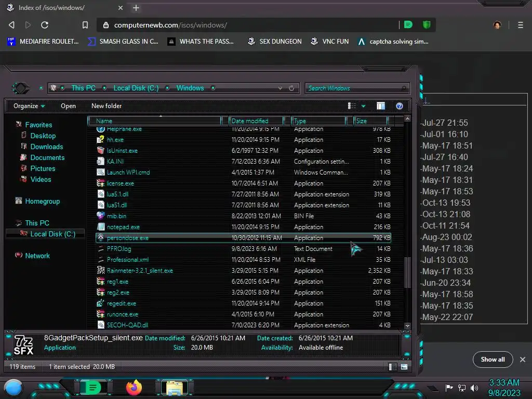Select IsUninst.exe file icon

[x=100, y=150]
